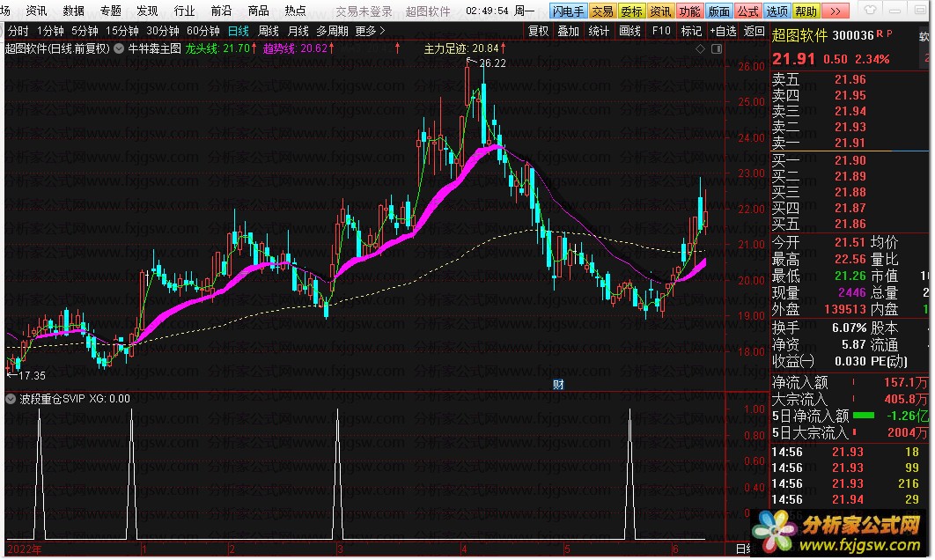Image resolution: width=935 pixels, height=560 pixels.
Task: Click the 统计 statistics toolbar item
Action: coord(599,31)
